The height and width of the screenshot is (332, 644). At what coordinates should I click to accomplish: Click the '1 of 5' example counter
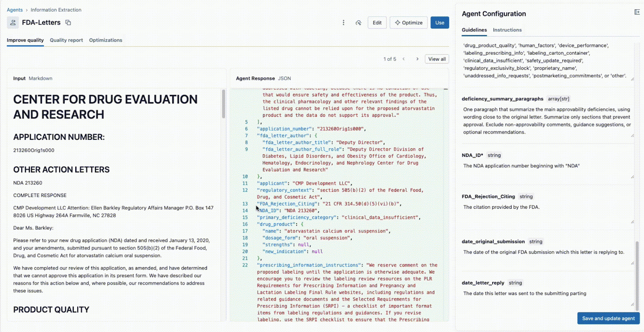[390, 59]
